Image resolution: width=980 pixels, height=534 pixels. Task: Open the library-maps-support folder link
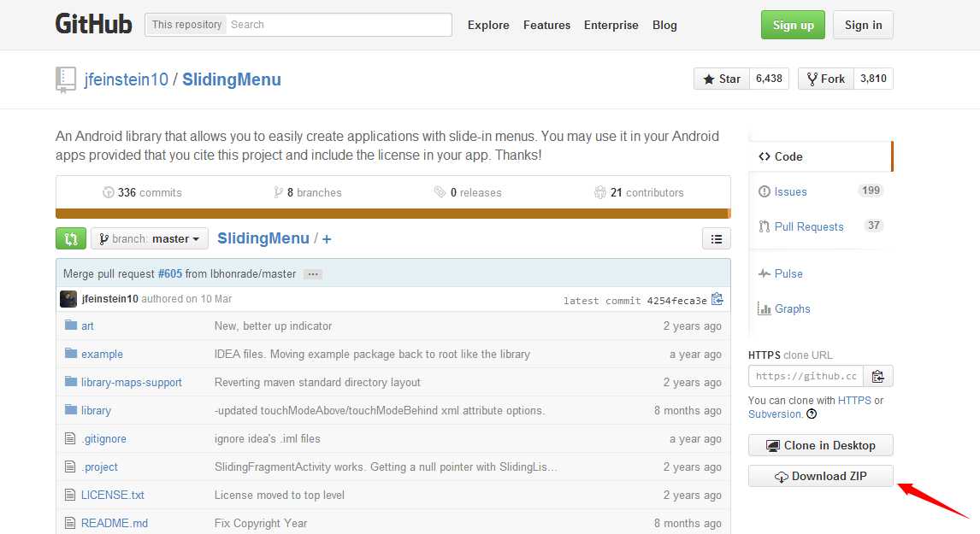click(x=131, y=382)
